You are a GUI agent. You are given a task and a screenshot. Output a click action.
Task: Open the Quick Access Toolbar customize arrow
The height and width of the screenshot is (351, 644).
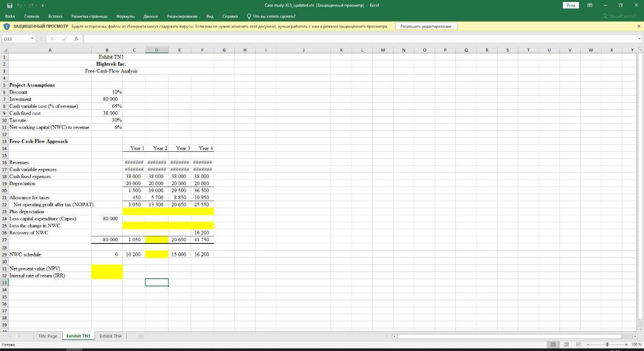pyautogui.click(x=42, y=6)
